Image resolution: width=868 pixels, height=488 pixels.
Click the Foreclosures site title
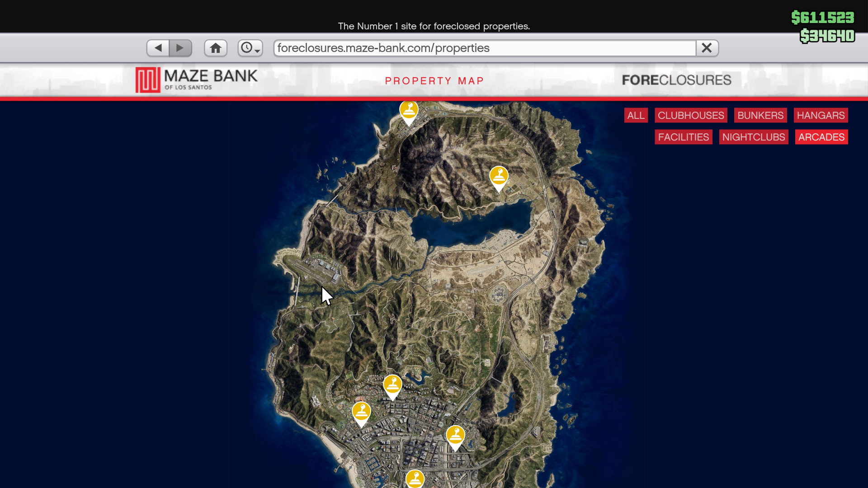(x=676, y=80)
